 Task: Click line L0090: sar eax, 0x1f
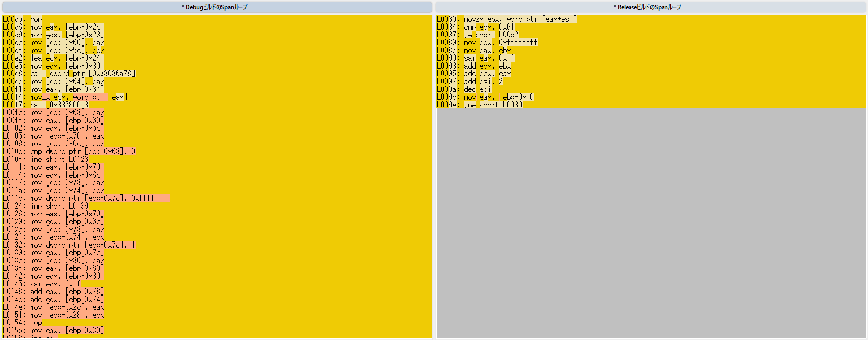(475, 58)
